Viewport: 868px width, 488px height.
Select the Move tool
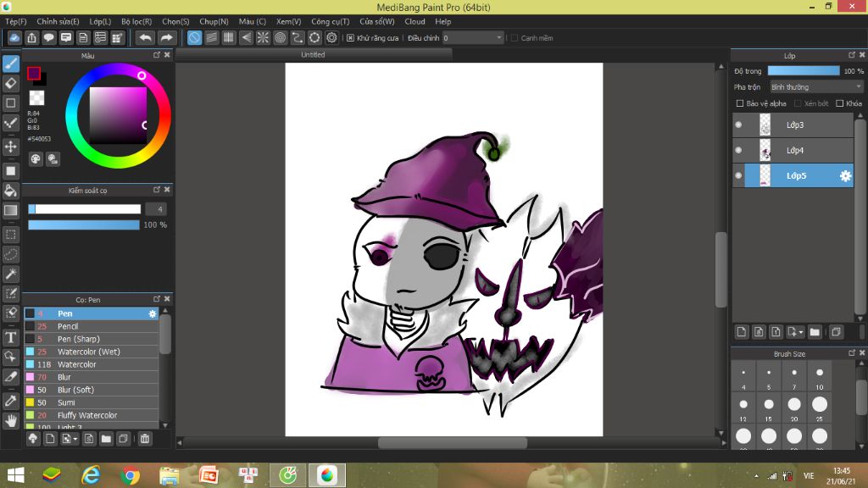(10, 147)
